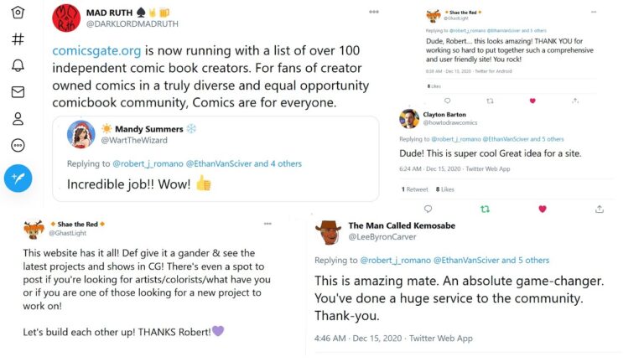Toggle like on Clayton Barton's tweet
This screenshot has height=362, width=644.
click(x=543, y=209)
